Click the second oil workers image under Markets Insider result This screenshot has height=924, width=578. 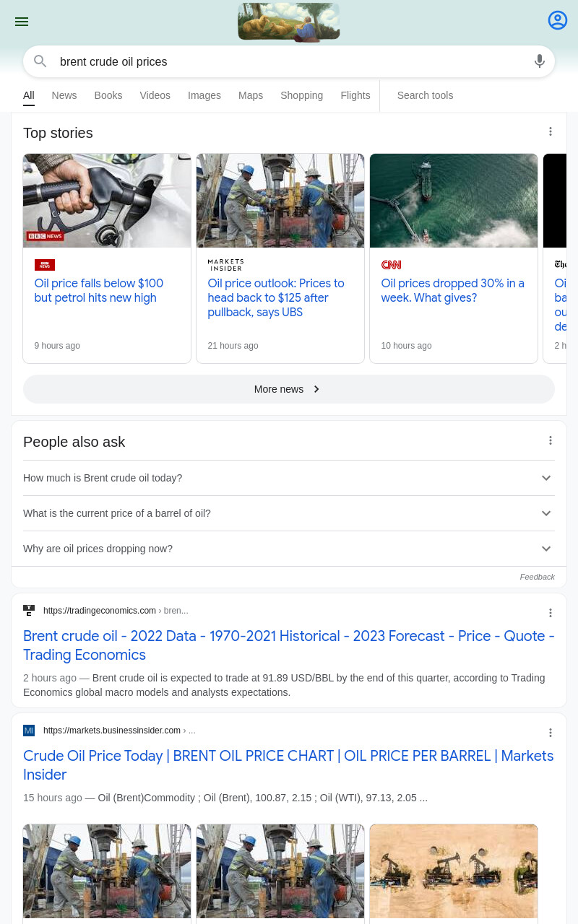coord(280,871)
